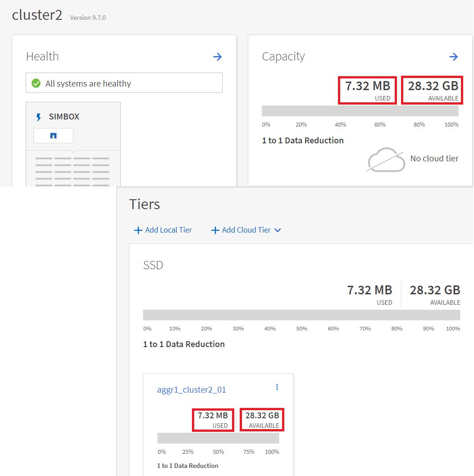474x476 pixels.
Task: Open Capacity details via arrow icon
Action: [453, 57]
